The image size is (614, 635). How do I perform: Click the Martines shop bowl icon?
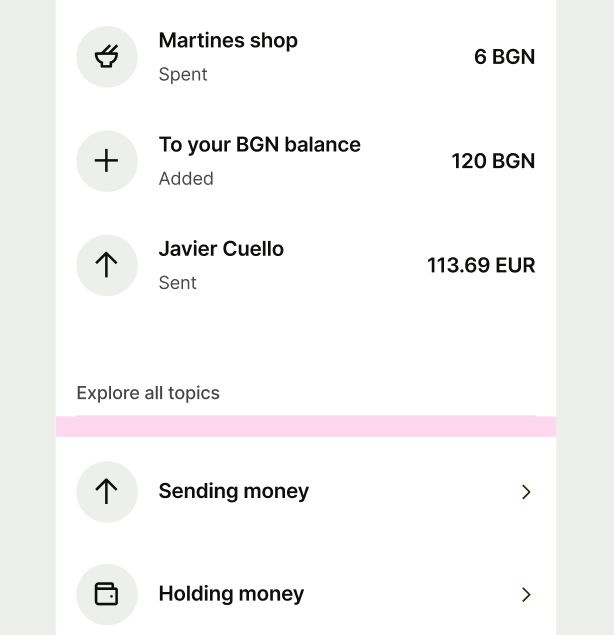coord(106,57)
